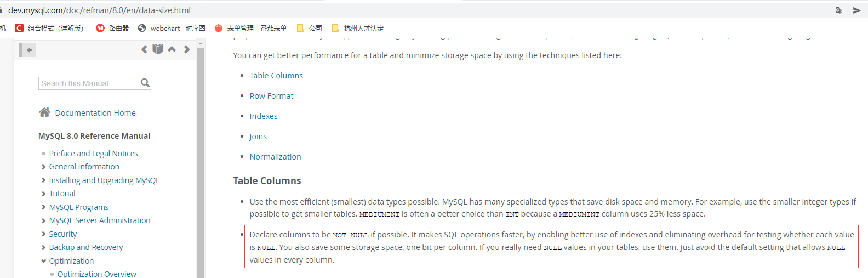The image size is (868, 278).
Task: Expand the MySQL Server Administration section
Action: click(44, 220)
